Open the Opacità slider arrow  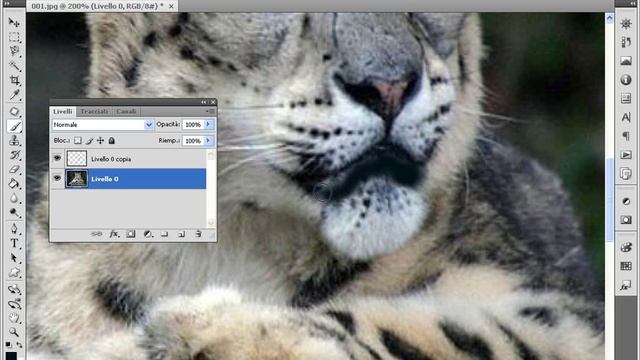coord(209,124)
